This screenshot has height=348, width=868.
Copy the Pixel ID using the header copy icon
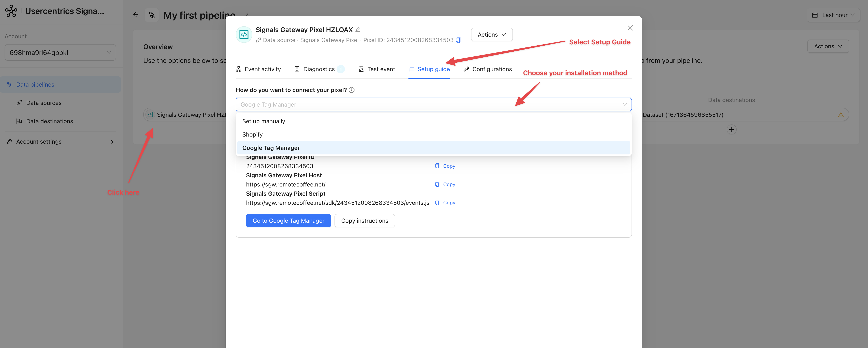click(x=458, y=40)
